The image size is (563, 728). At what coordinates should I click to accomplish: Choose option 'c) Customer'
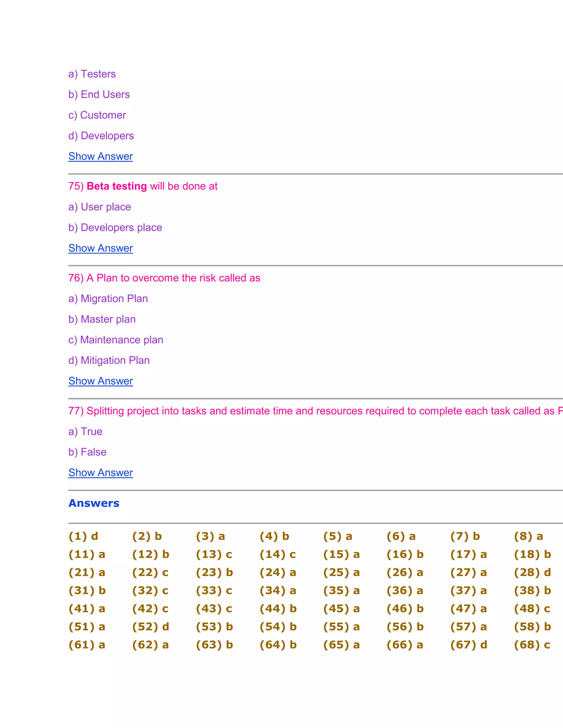pos(97,115)
